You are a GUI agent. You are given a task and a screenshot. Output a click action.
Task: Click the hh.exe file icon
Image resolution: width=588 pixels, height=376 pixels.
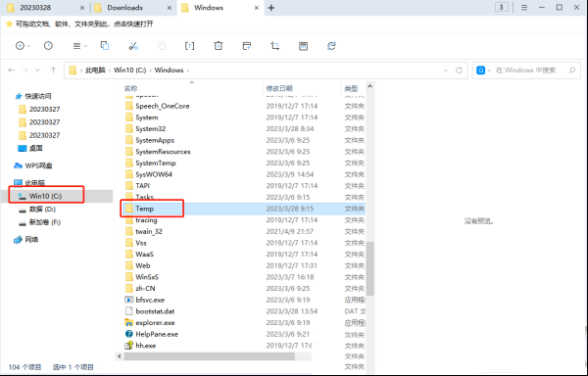[128, 346]
